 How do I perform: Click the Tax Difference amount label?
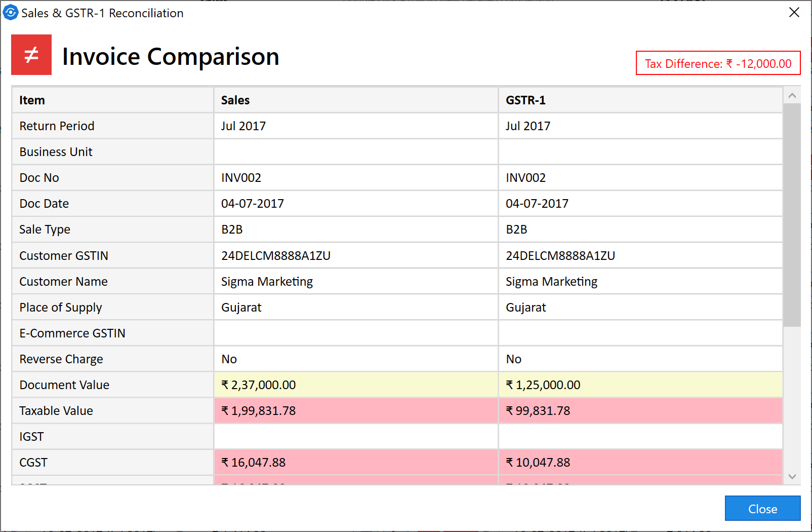[718, 63]
